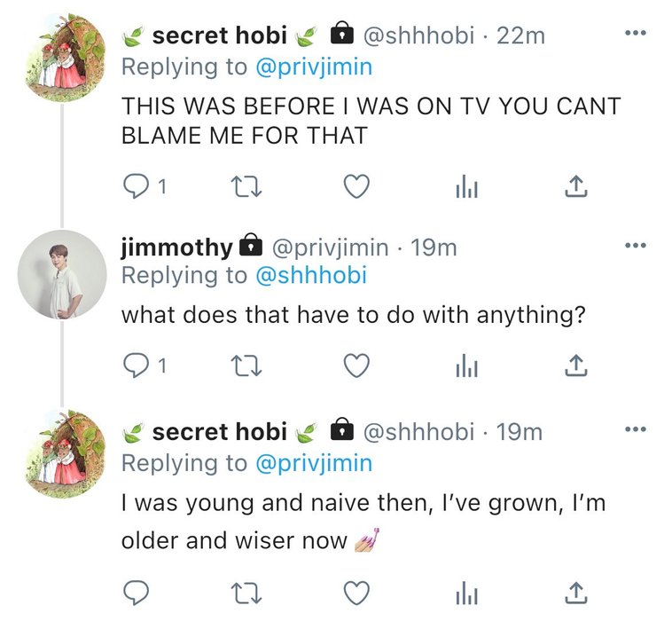Screen dimensions: 672x621
Task: Click @shhhobi link in jimmothy's reply
Action: point(310,276)
